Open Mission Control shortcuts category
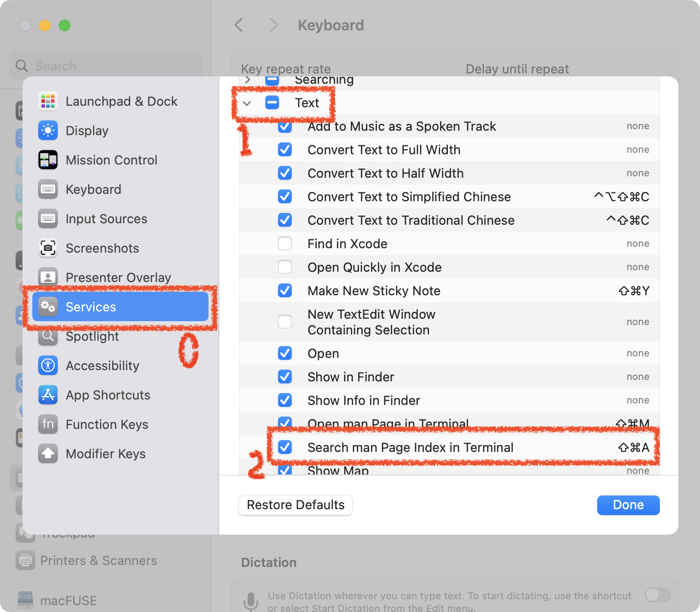 (111, 160)
